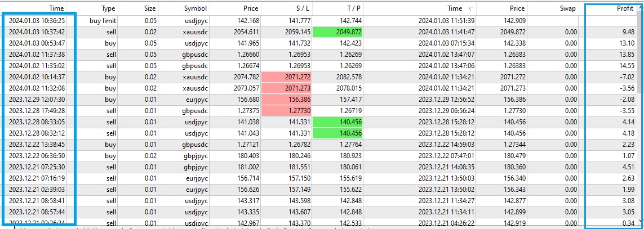Click the Size column header
Screen dimensions: 644x229
[x=150, y=8]
